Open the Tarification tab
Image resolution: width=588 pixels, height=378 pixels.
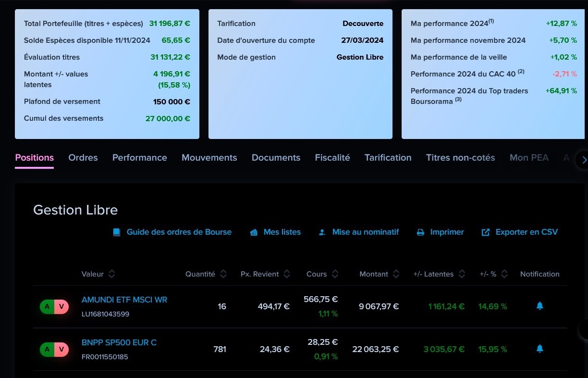point(388,158)
